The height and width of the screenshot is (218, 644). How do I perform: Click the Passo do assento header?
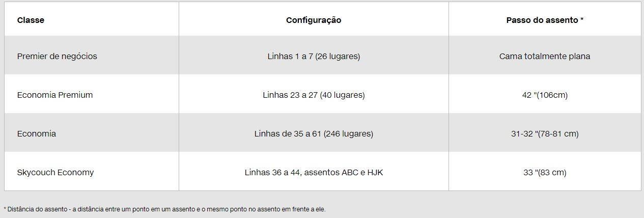pyautogui.click(x=545, y=20)
